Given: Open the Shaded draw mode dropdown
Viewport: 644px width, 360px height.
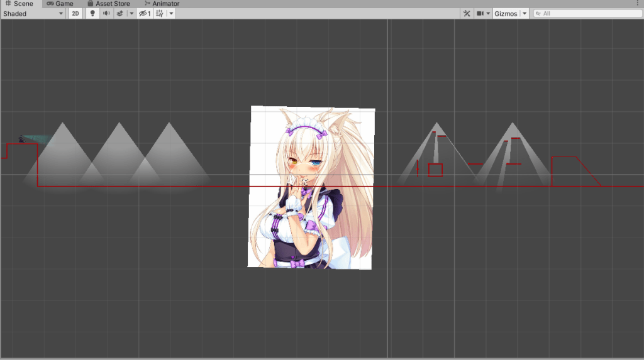Looking at the screenshot, I should [x=33, y=13].
